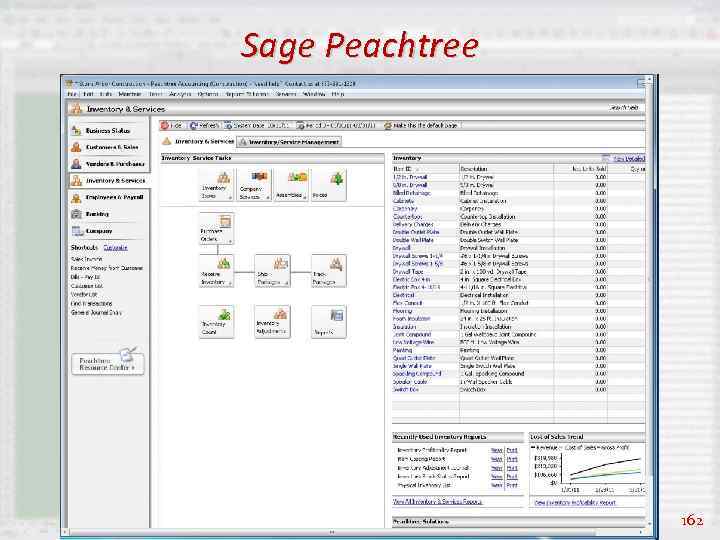Open the Window menu

[x=314, y=94]
